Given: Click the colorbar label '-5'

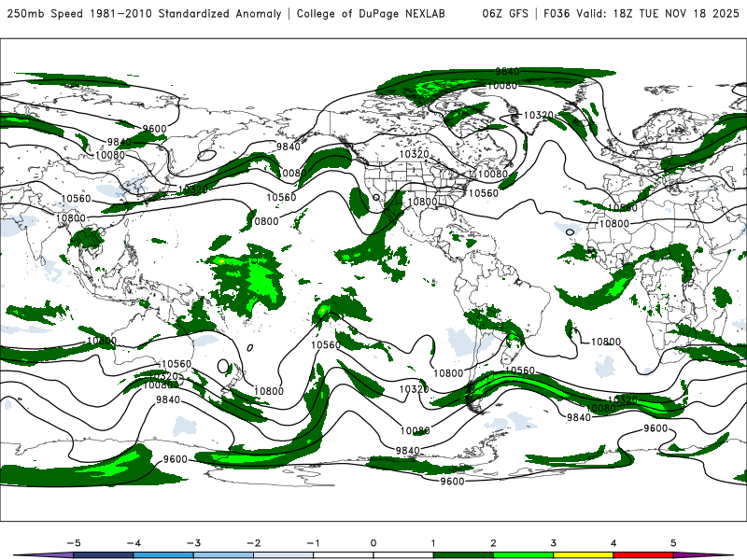Looking at the screenshot, I should (x=74, y=543).
